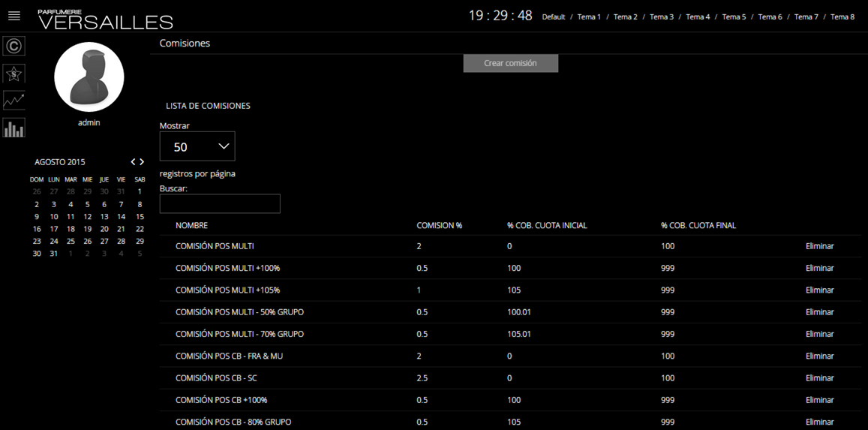Sort by % COB. CUOTA INICIAL header

click(547, 226)
